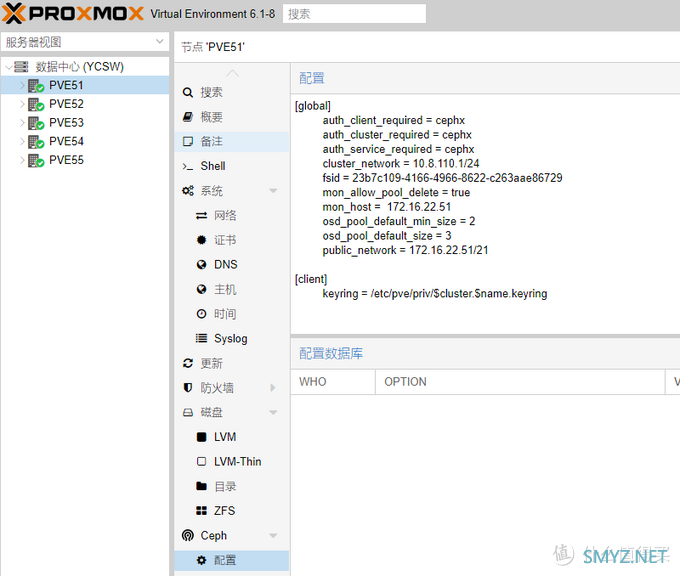
Task: Sort by the OPTION column header
Action: pyautogui.click(x=520, y=382)
